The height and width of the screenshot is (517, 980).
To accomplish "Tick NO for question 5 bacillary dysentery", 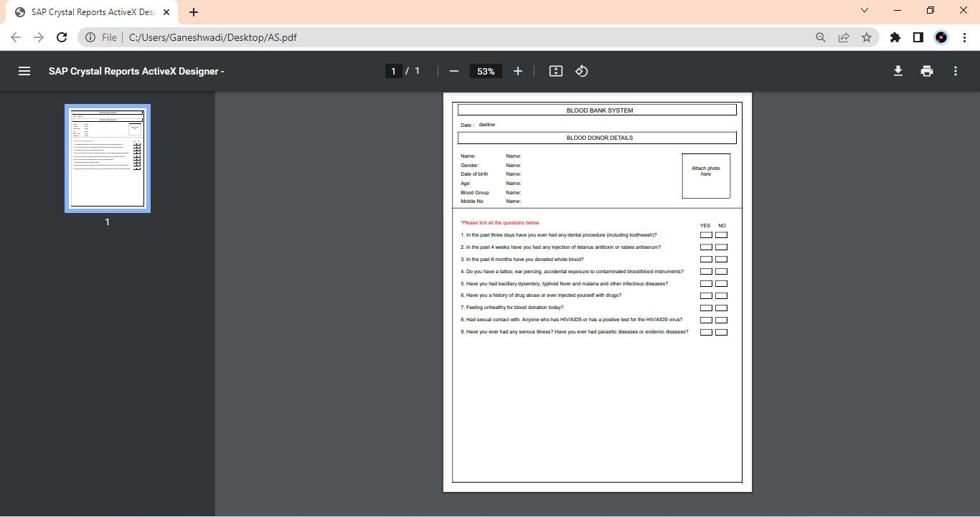I will pyautogui.click(x=721, y=284).
